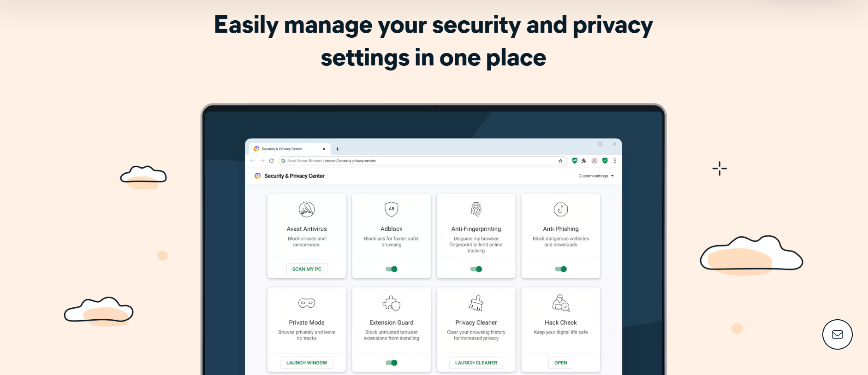Click the OPEN button under Hack Check
868x375 pixels.
tap(561, 363)
